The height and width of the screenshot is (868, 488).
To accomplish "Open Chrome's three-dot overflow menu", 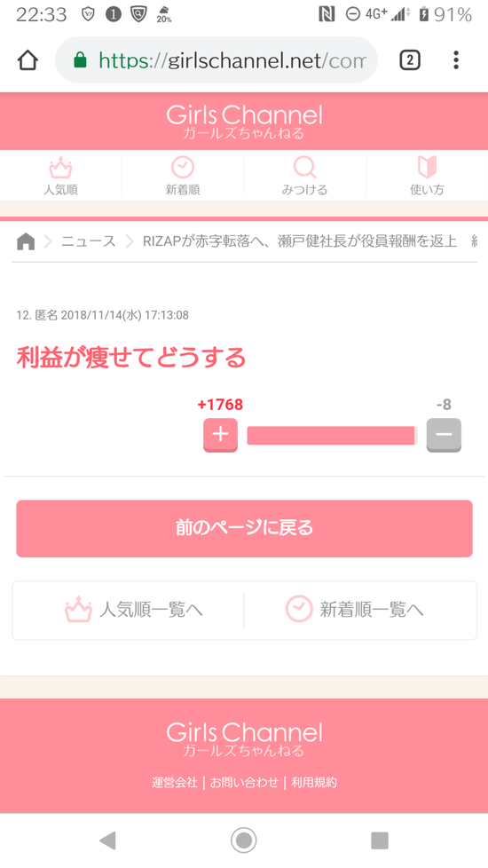I will tap(456, 59).
